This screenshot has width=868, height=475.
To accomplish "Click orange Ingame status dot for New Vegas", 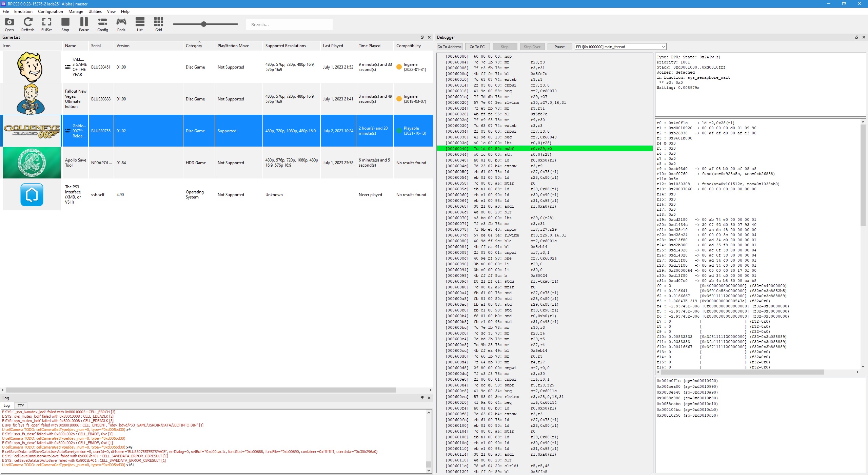I will [399, 99].
